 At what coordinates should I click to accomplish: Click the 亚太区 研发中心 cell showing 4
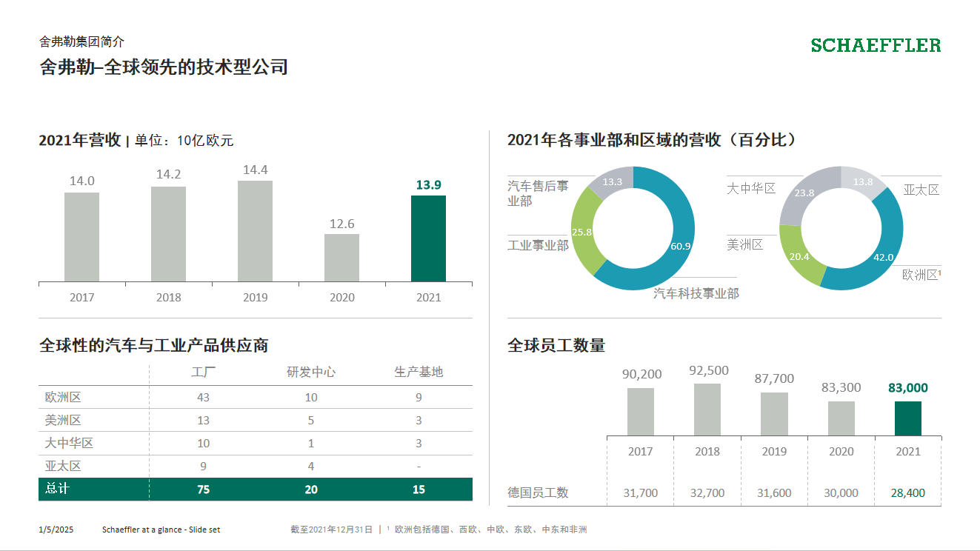(x=311, y=467)
